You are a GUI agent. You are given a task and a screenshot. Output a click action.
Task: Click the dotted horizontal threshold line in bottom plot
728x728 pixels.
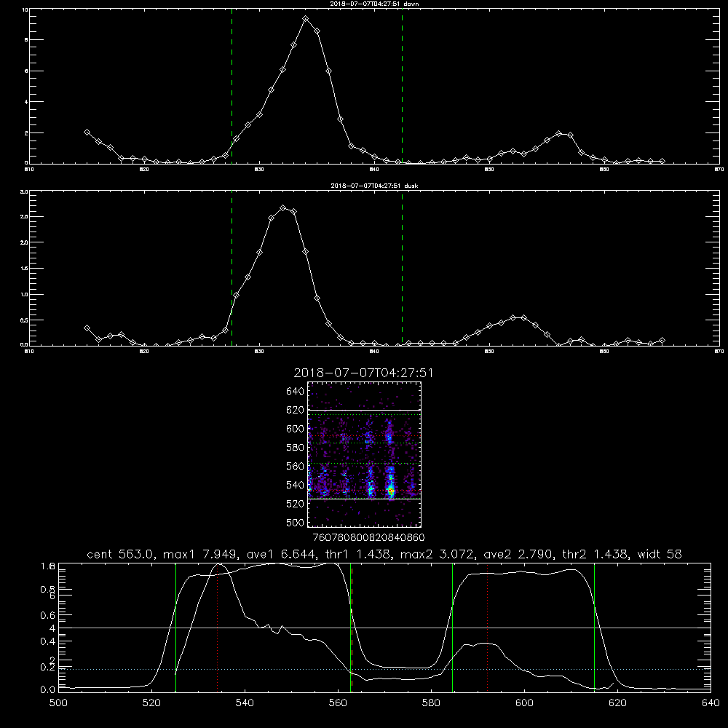[x=384, y=670]
